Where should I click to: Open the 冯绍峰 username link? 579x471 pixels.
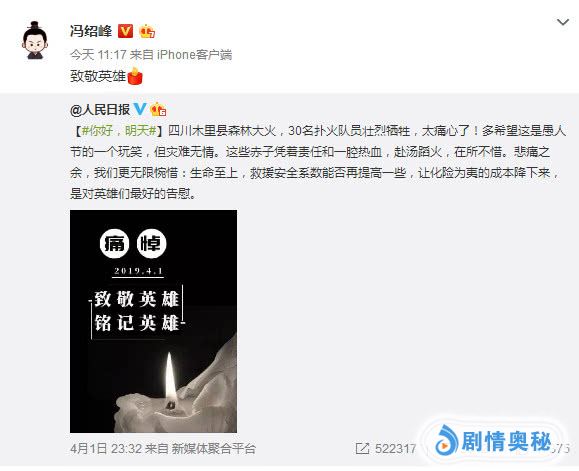pyautogui.click(x=91, y=31)
